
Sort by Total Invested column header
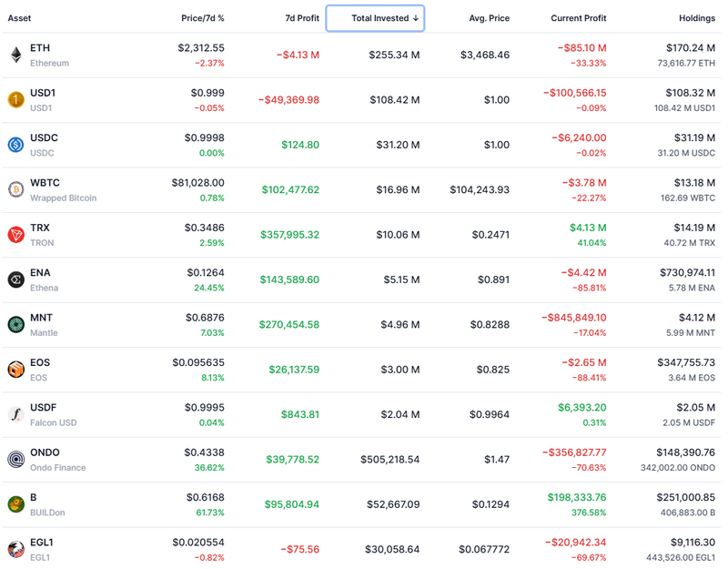(375, 18)
